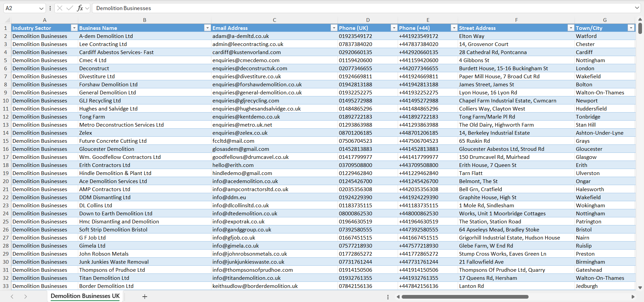Open Street Address filter dropdown
The height and width of the screenshot is (302, 644).
coord(571,28)
